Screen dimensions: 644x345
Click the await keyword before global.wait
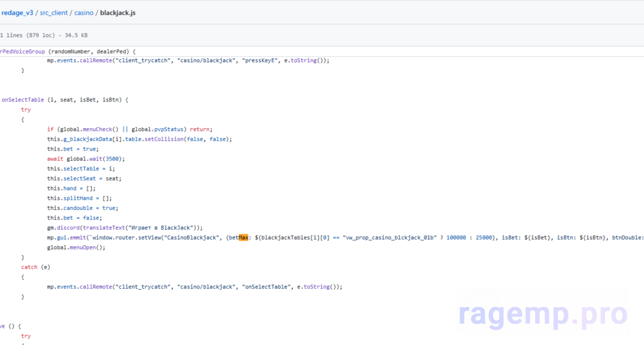click(x=55, y=159)
